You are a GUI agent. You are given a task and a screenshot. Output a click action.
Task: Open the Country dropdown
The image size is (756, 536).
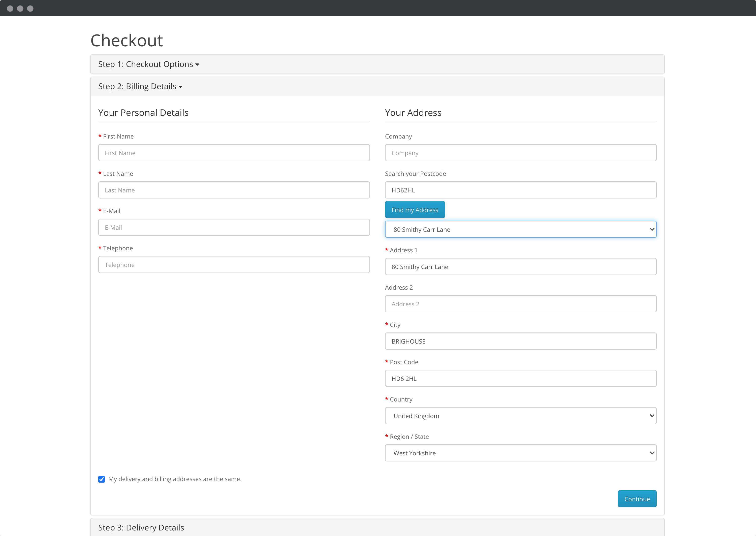coord(520,416)
